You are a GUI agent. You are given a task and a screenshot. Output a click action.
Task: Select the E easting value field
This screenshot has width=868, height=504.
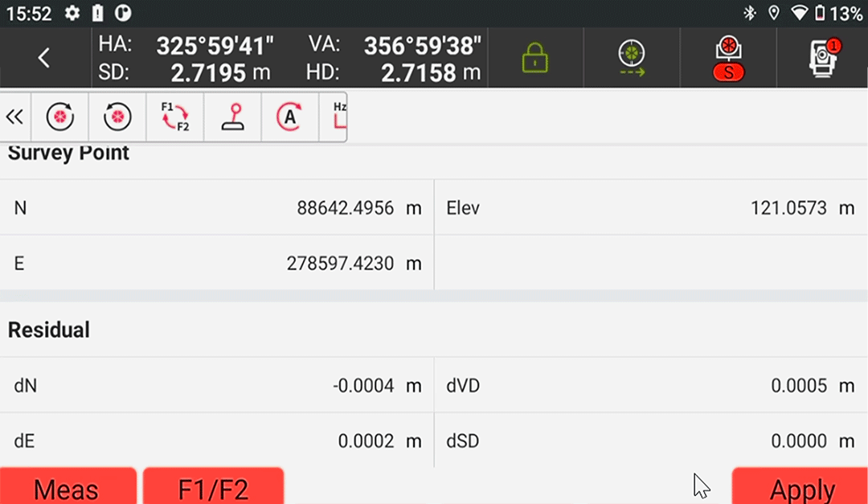coord(340,264)
